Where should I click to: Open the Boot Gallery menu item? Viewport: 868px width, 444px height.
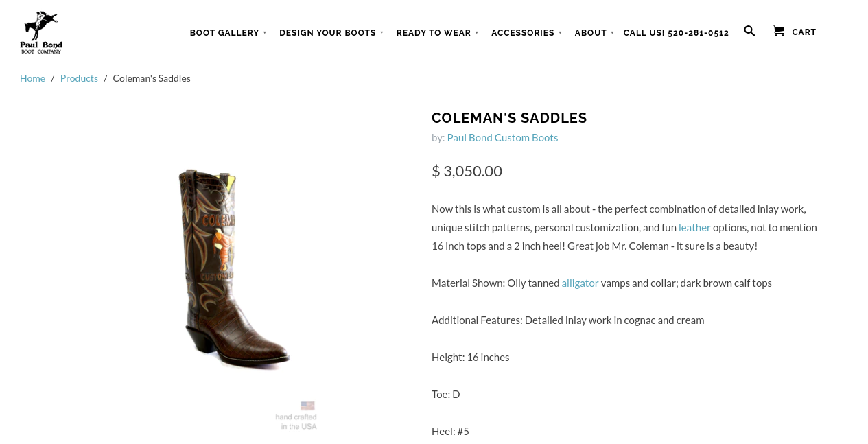(x=224, y=33)
